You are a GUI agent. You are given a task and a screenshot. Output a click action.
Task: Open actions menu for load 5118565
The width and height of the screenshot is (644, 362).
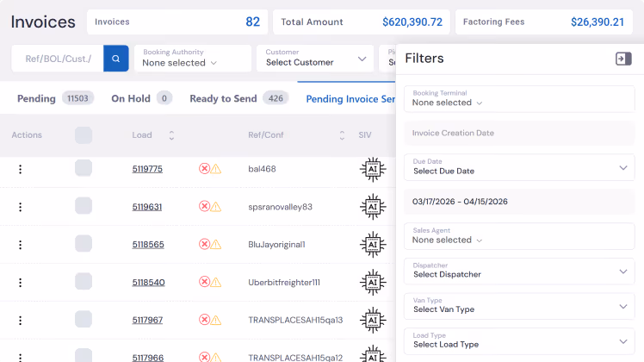coord(20,245)
